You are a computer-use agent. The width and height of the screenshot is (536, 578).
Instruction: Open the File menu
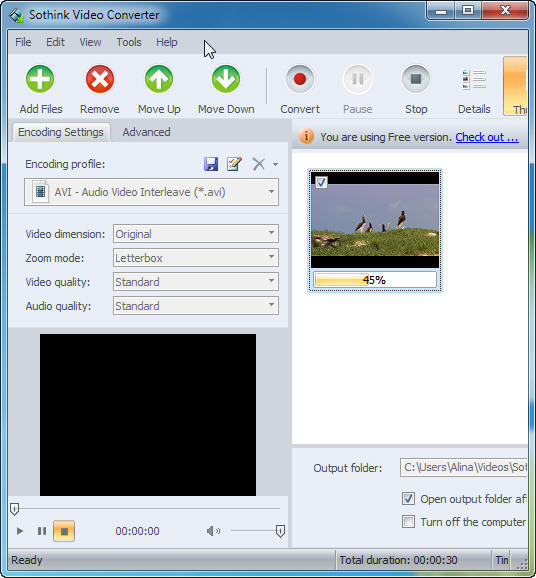click(x=23, y=42)
